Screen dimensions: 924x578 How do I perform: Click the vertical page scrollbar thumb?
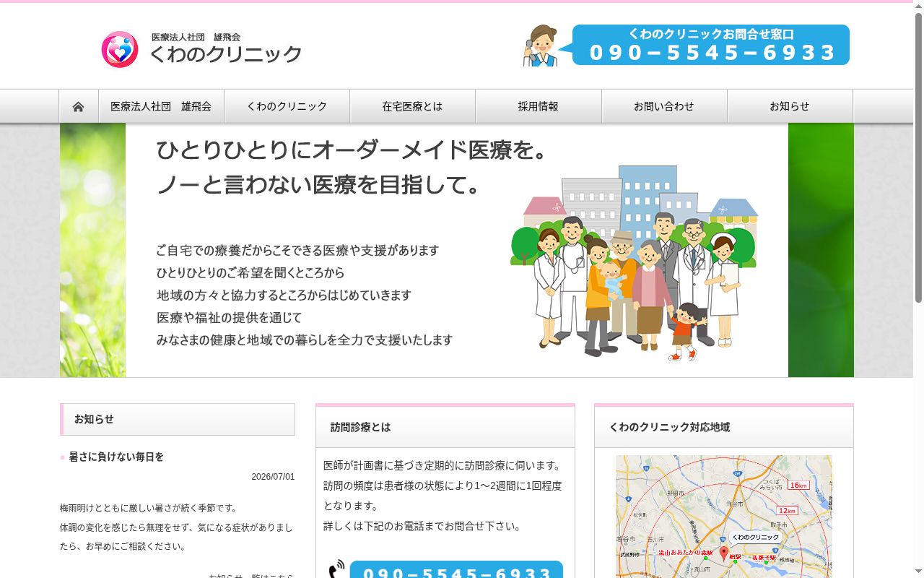tap(918, 158)
